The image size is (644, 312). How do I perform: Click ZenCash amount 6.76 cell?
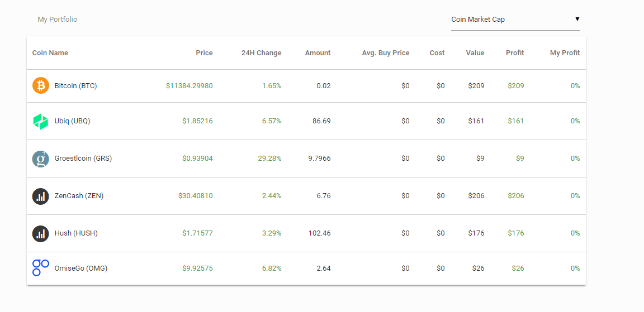coord(323,196)
